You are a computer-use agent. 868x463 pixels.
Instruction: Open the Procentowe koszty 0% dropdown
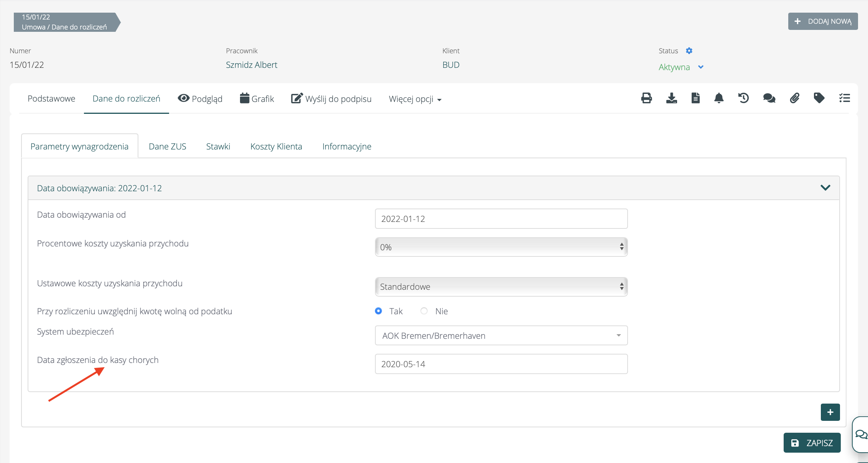501,247
